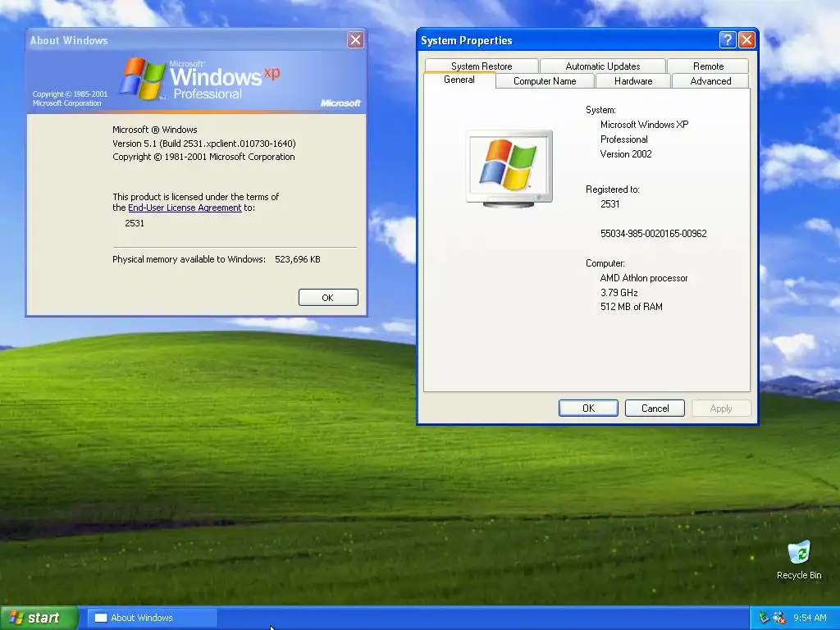Image resolution: width=840 pixels, height=630 pixels.
Task: Open the Start menu
Action: (x=39, y=618)
